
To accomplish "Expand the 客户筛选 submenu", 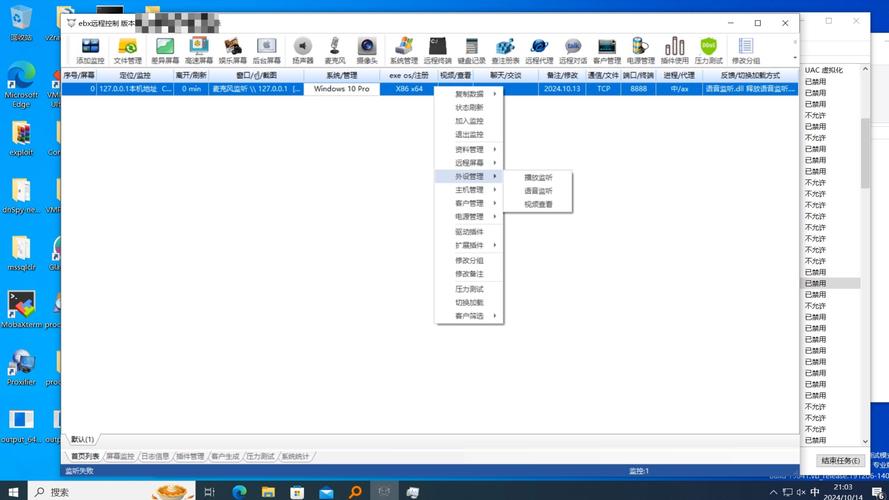I will pos(470,316).
